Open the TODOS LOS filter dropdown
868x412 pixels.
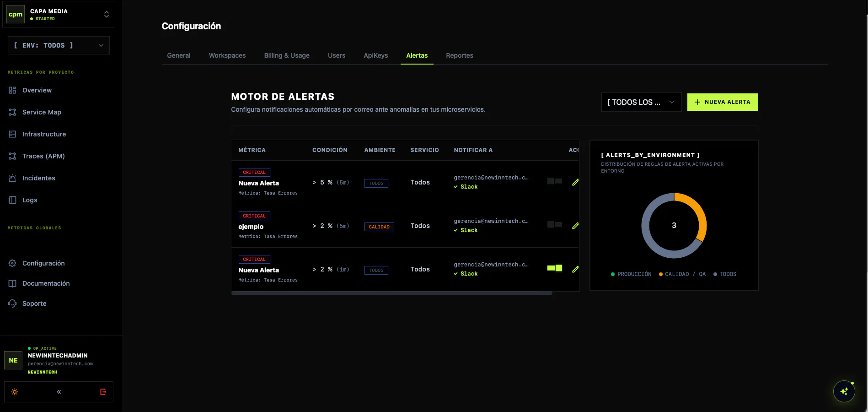click(x=641, y=102)
